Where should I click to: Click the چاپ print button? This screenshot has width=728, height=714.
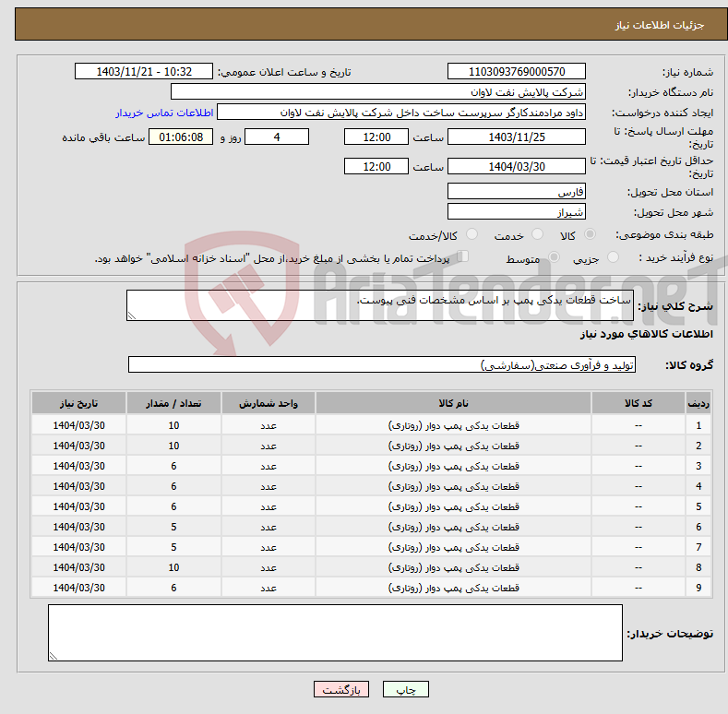[x=406, y=689]
